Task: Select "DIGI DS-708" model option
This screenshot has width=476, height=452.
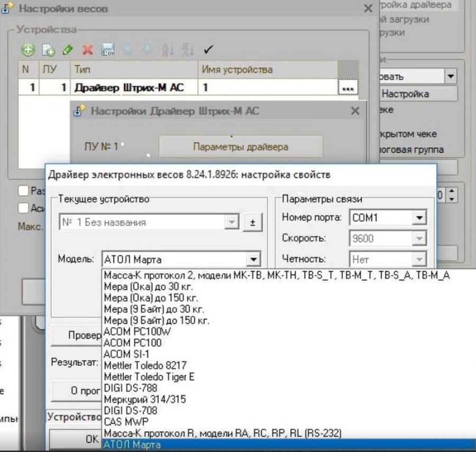Action: (288, 410)
